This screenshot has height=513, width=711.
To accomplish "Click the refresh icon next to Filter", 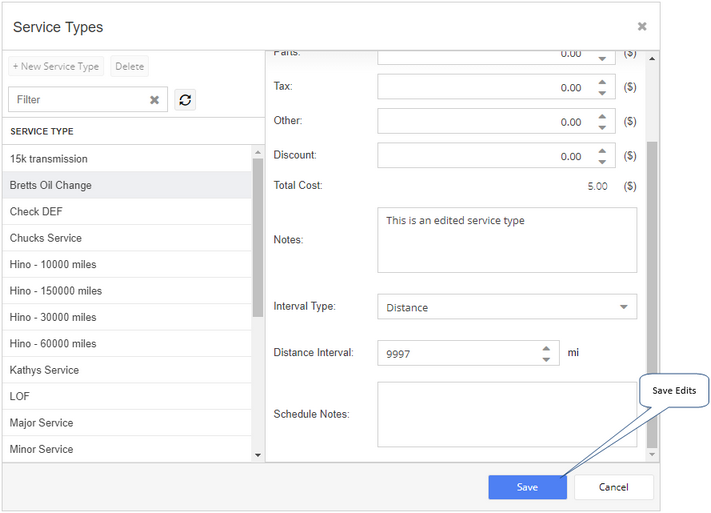I will (185, 99).
